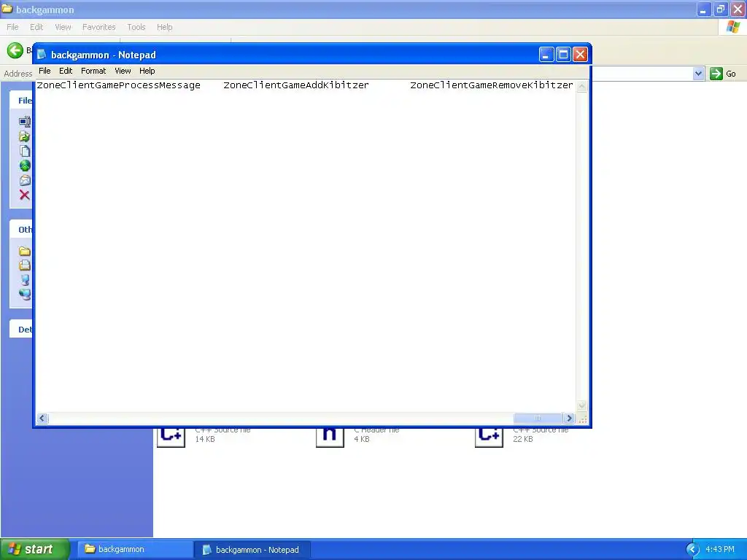This screenshot has width=747, height=560.
Task: Click the E-mail this file envelope icon
Action: [25, 181]
